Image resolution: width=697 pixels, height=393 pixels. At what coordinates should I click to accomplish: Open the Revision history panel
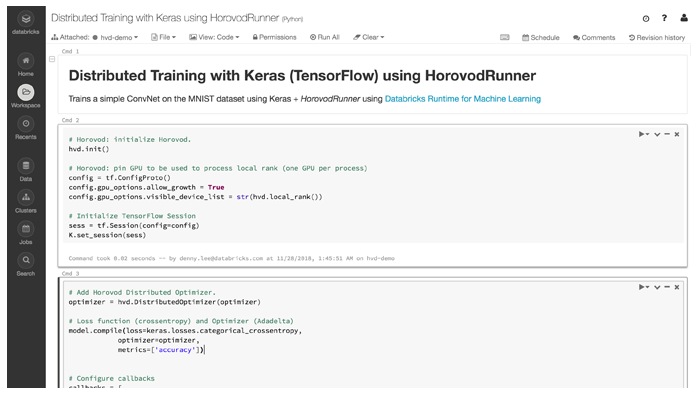click(x=657, y=37)
